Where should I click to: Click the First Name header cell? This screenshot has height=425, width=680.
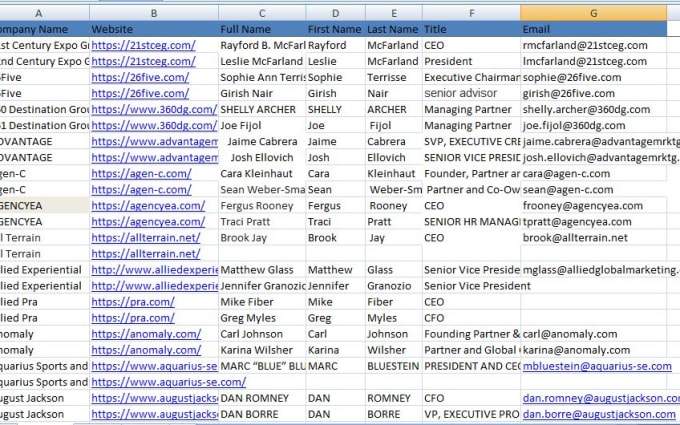(x=335, y=29)
